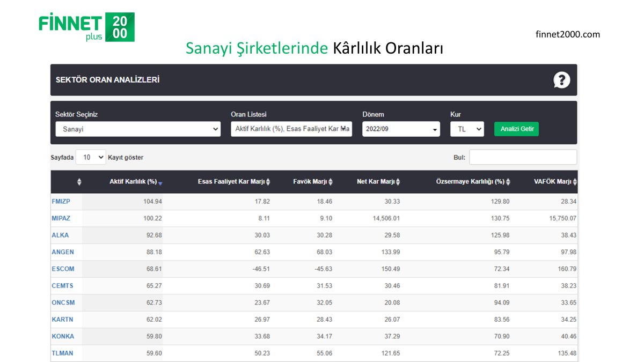Focus the Bul search input field
The height and width of the screenshot is (362, 644).
(x=523, y=157)
